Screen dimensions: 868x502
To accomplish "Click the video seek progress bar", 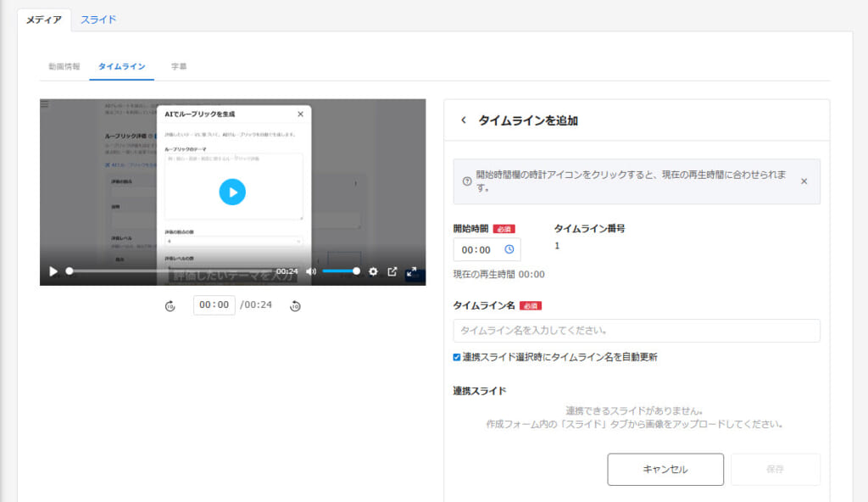I will (170, 271).
